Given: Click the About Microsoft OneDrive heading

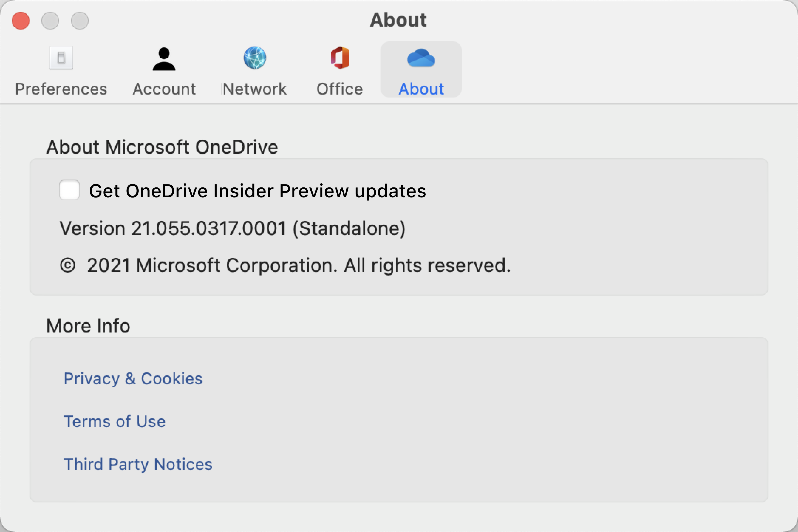Looking at the screenshot, I should click(162, 147).
